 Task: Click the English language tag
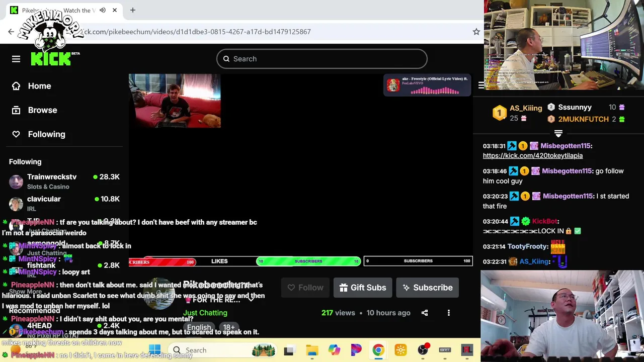[199, 327]
